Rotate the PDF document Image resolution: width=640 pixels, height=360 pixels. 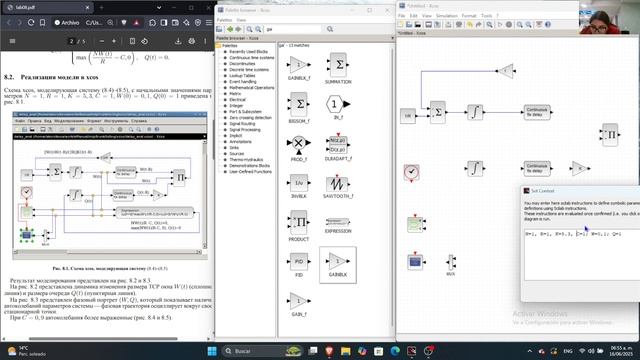[144, 41]
